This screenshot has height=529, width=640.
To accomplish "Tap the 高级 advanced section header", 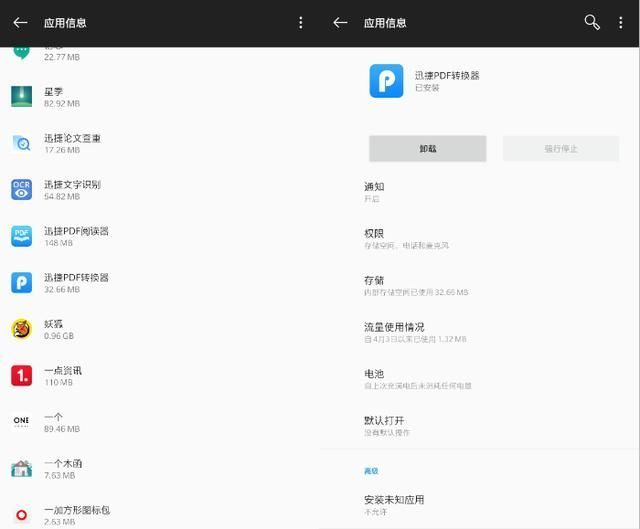I will click(371, 471).
